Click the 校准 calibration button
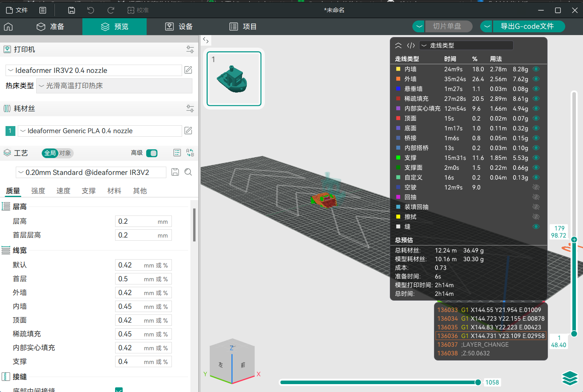This screenshot has height=392, width=583. [138, 10]
